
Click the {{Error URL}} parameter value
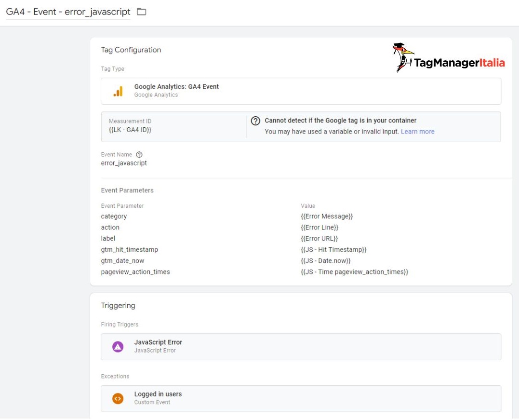click(319, 239)
